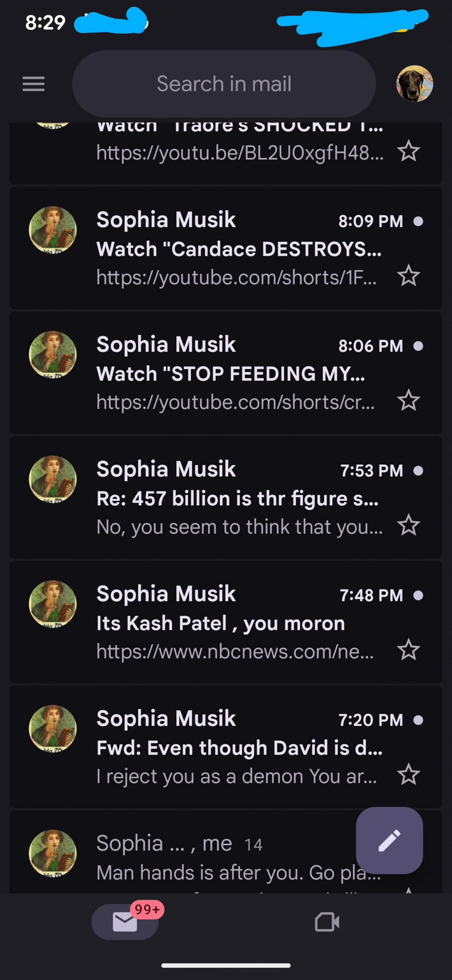Tap the compose pencil button

click(389, 840)
